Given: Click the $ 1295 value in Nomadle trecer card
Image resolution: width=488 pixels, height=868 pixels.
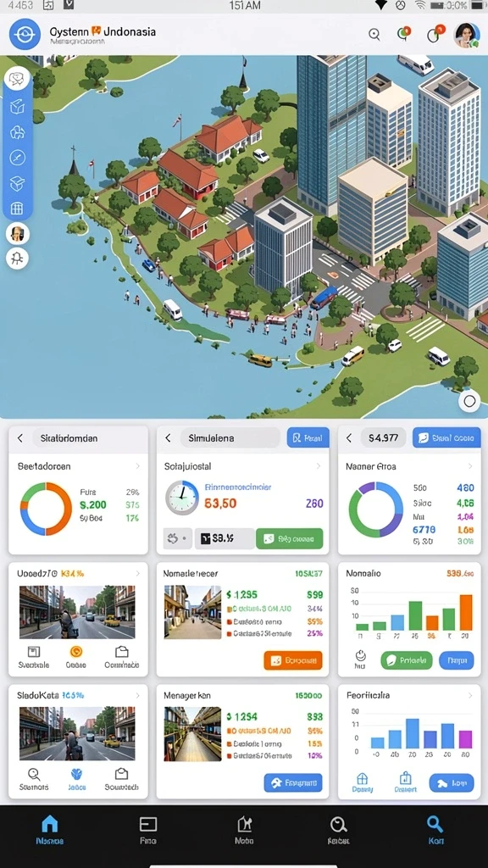Looking at the screenshot, I should tap(241, 594).
